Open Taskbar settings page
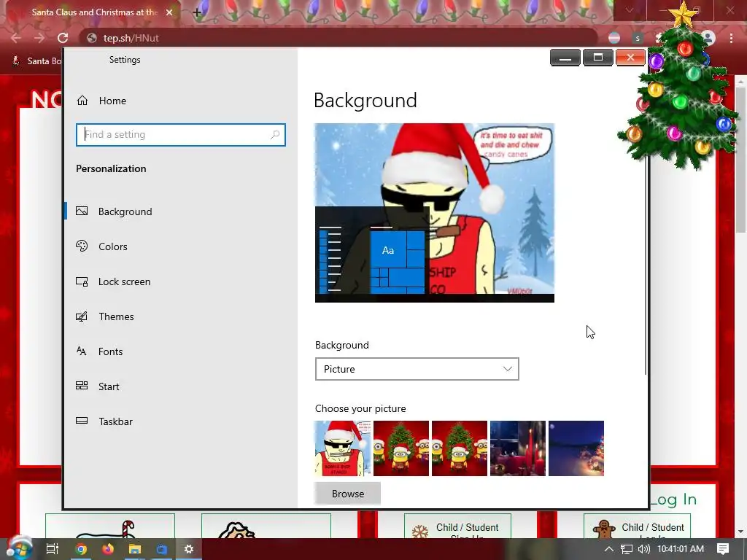Screen dimensions: 747x560 point(115,421)
